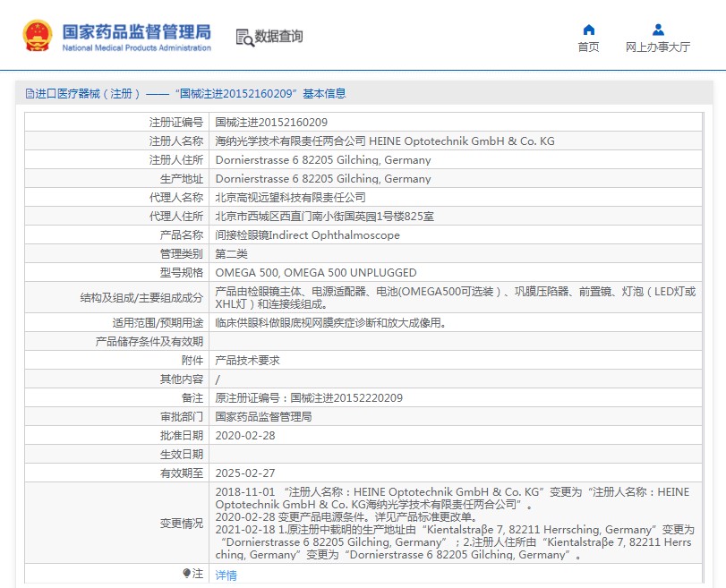Click the 审批部门 row label

click(x=182, y=417)
